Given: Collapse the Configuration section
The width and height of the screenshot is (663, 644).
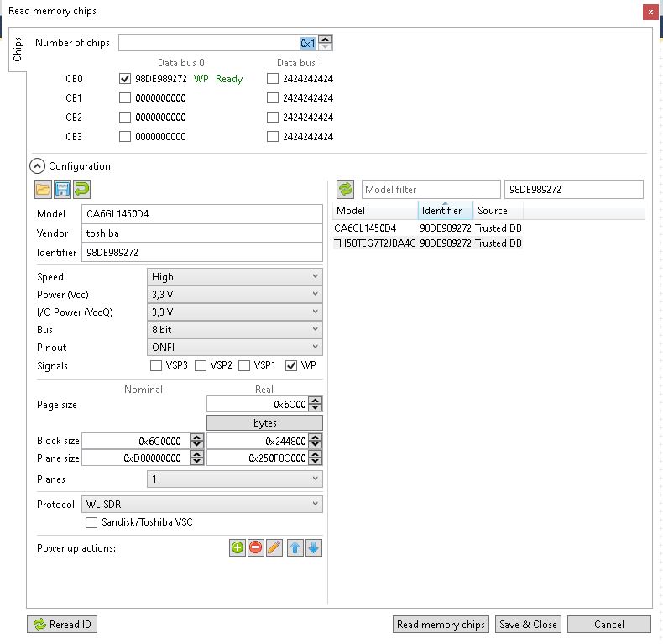Looking at the screenshot, I should pos(37,166).
